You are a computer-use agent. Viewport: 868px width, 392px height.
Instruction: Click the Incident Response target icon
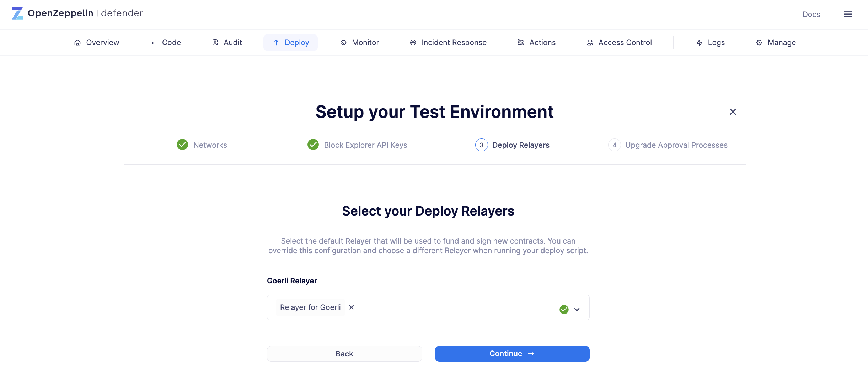[x=413, y=43]
